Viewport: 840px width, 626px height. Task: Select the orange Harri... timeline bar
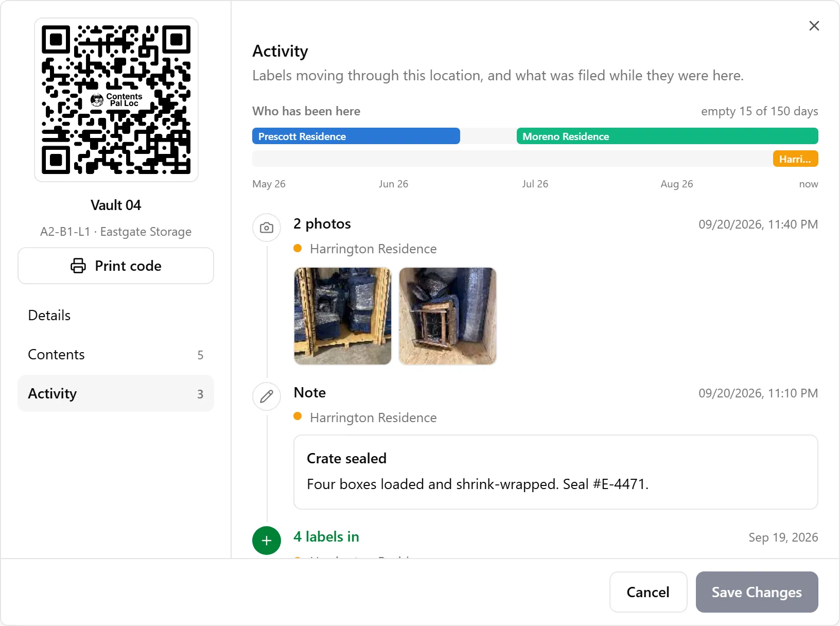coord(796,159)
